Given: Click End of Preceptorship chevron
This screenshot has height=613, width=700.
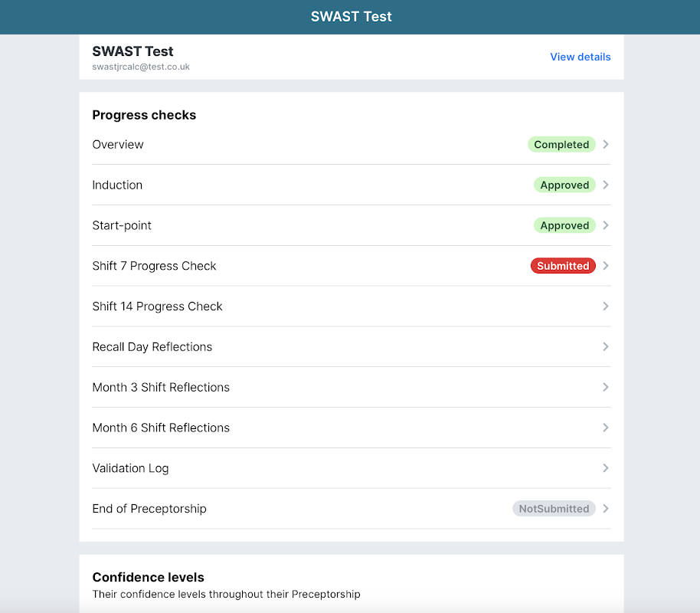Looking at the screenshot, I should coord(606,509).
